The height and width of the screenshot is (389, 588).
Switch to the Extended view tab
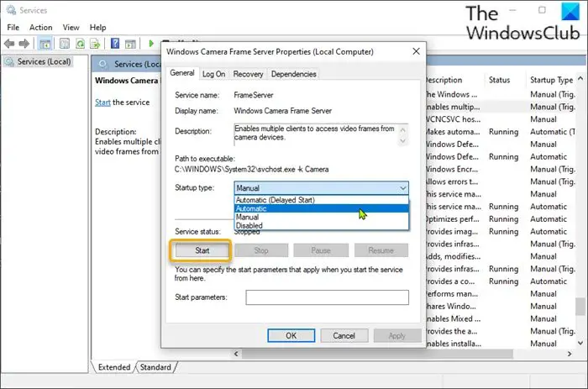114,367
